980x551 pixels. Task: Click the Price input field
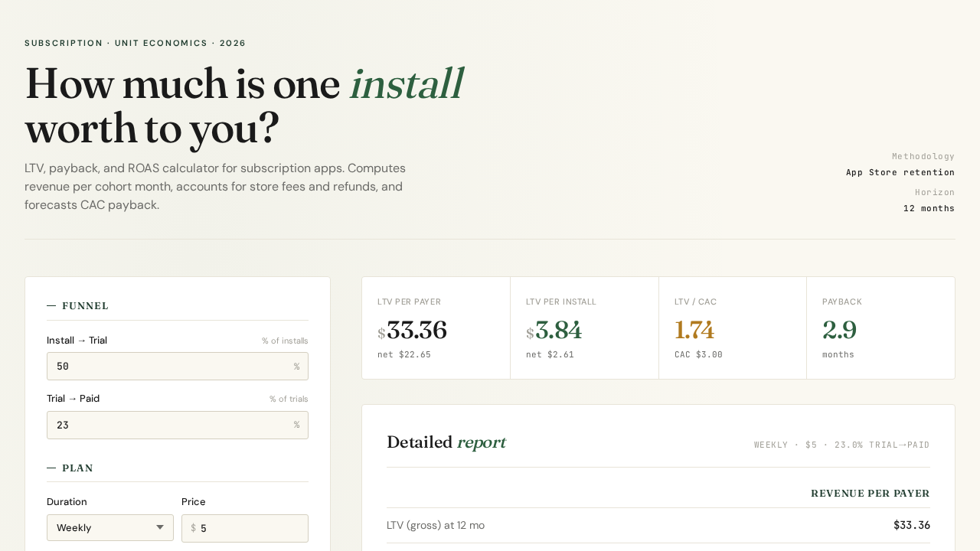tap(245, 528)
